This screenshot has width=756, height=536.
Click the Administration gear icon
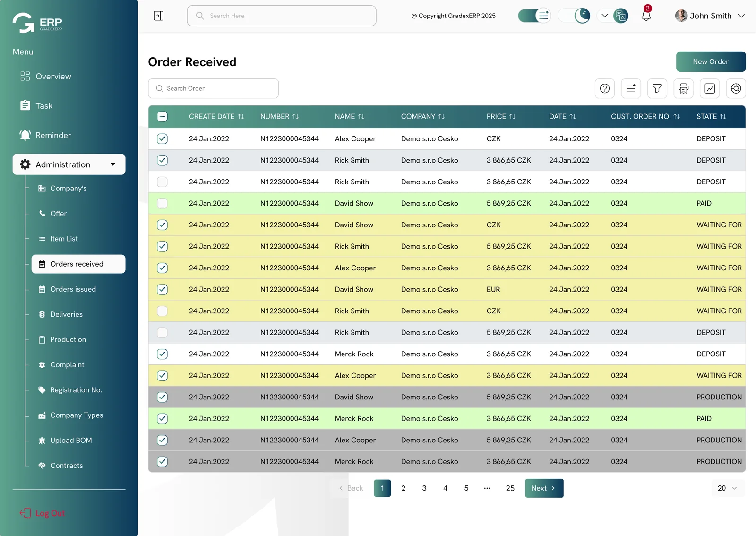pos(25,164)
